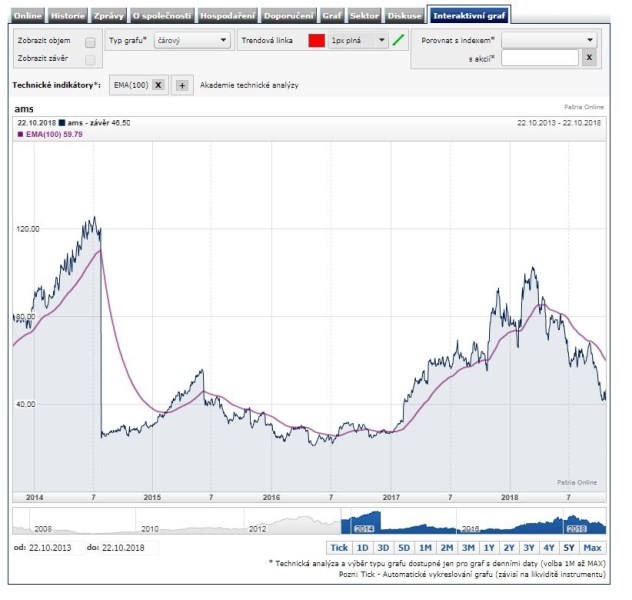Open the Hospodaření tab
The image size is (632, 600).
pyautogui.click(x=227, y=16)
